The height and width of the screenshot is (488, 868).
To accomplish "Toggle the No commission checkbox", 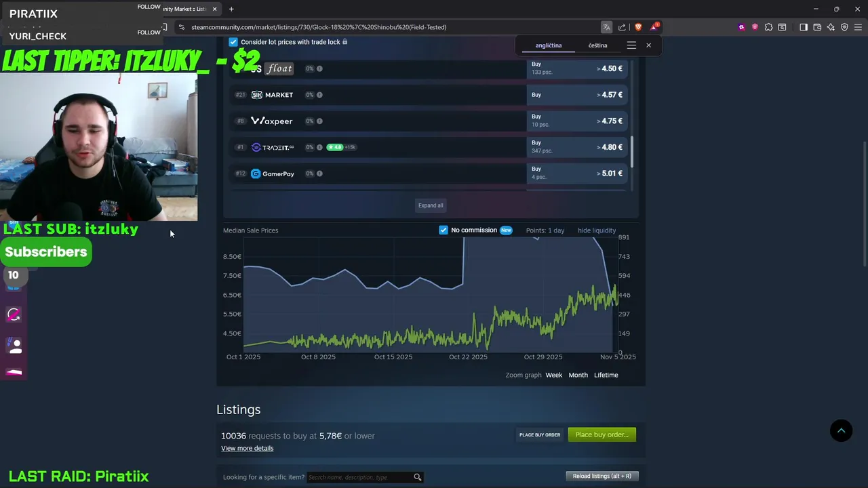I will pyautogui.click(x=443, y=230).
